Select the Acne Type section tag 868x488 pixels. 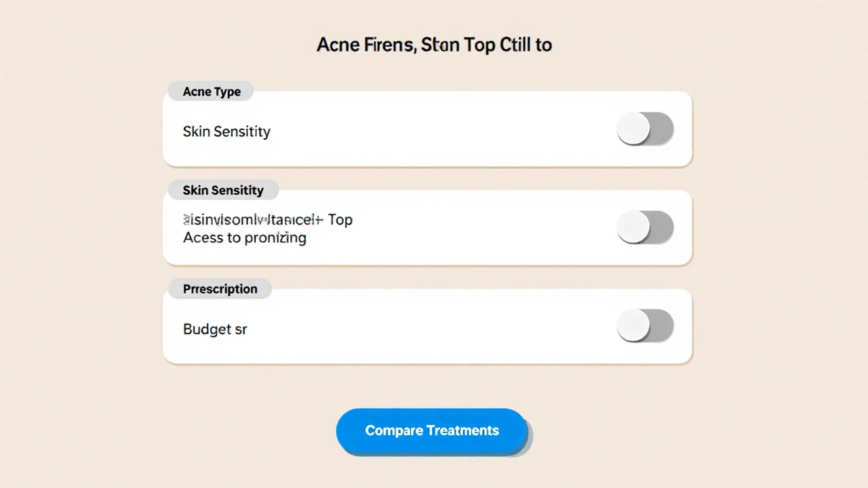click(211, 91)
